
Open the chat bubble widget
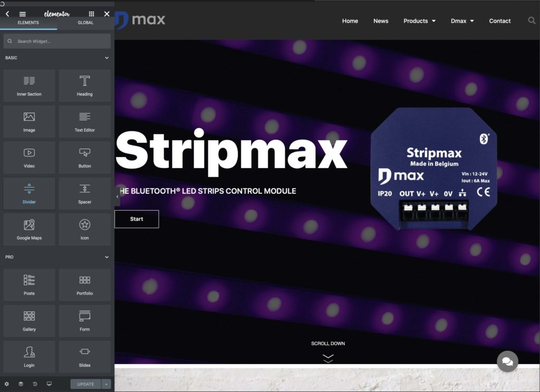(x=507, y=361)
